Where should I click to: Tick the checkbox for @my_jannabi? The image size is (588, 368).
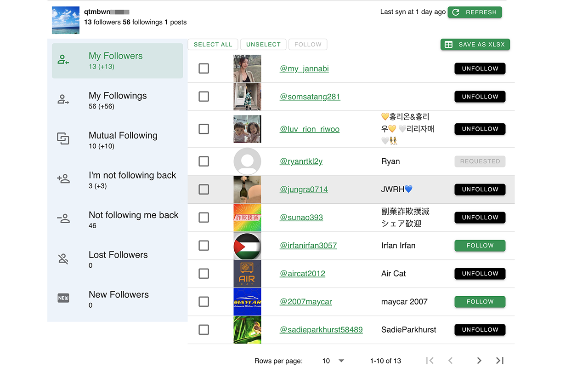tap(204, 69)
